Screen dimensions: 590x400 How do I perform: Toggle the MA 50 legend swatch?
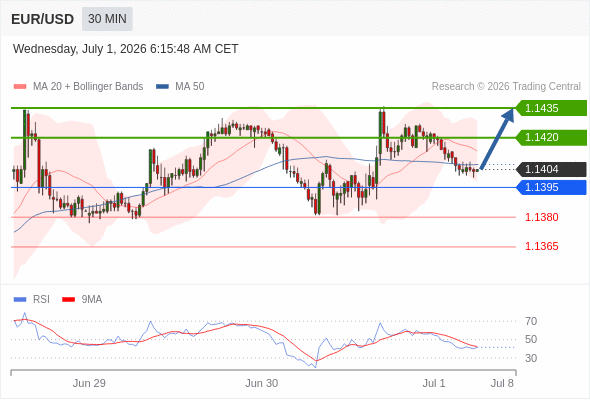tap(162, 87)
